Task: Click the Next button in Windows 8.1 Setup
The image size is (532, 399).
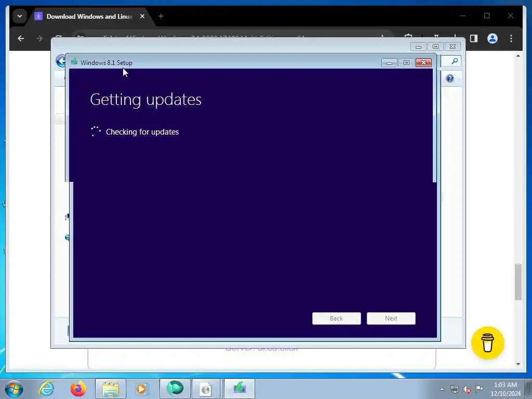Action: coord(391,318)
